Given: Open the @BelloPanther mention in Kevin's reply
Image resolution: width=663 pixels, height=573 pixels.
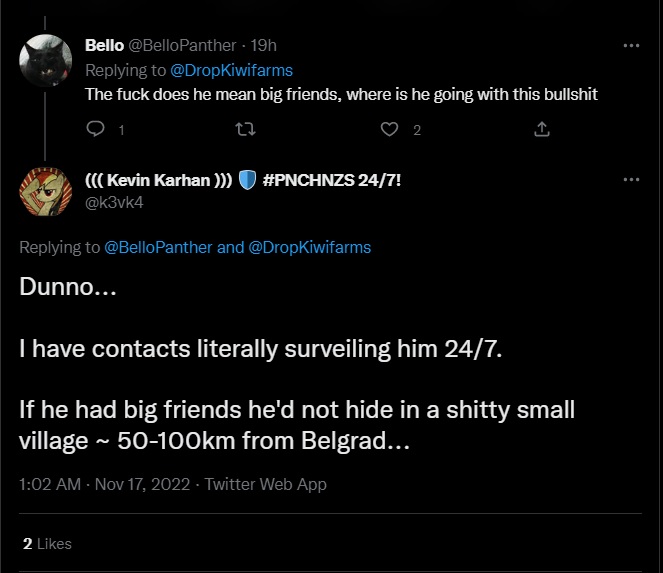Looking at the screenshot, I should [157, 247].
